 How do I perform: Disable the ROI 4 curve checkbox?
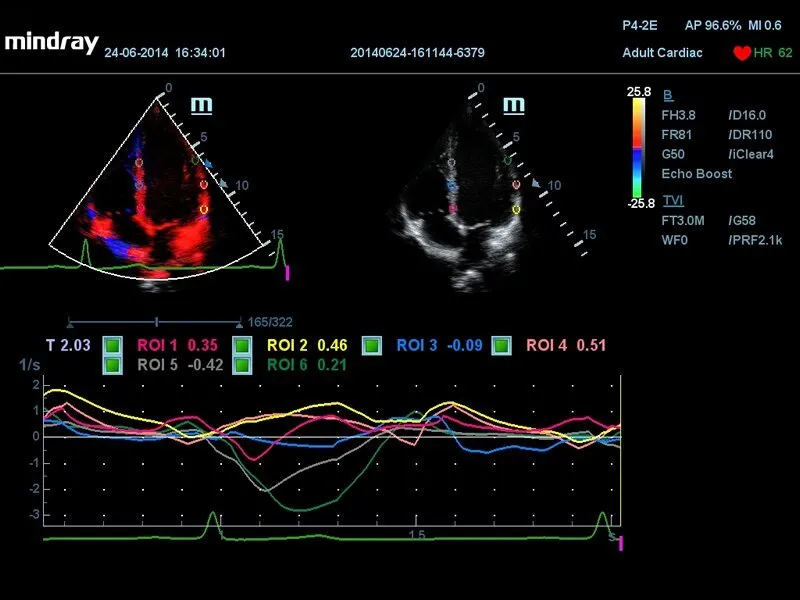(502, 346)
